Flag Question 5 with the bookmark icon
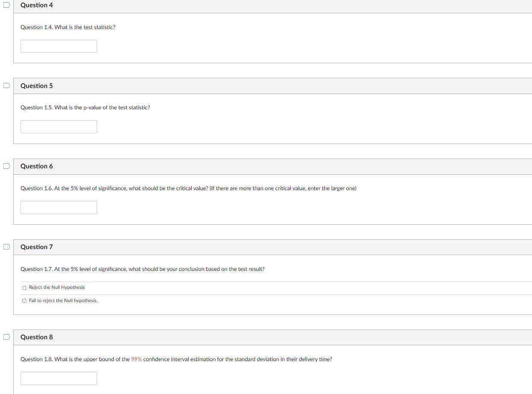Viewport: 532px width, 394px height. tap(6, 85)
